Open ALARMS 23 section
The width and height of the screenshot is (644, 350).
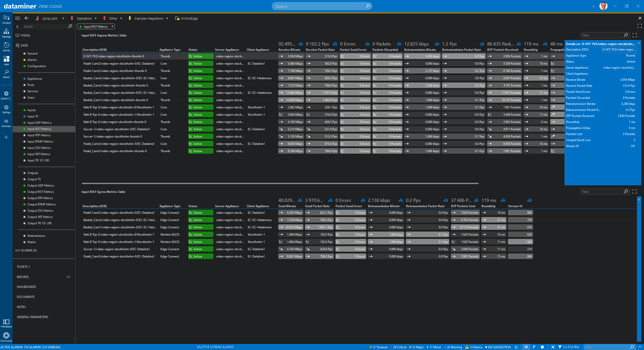pyautogui.click(x=26, y=250)
